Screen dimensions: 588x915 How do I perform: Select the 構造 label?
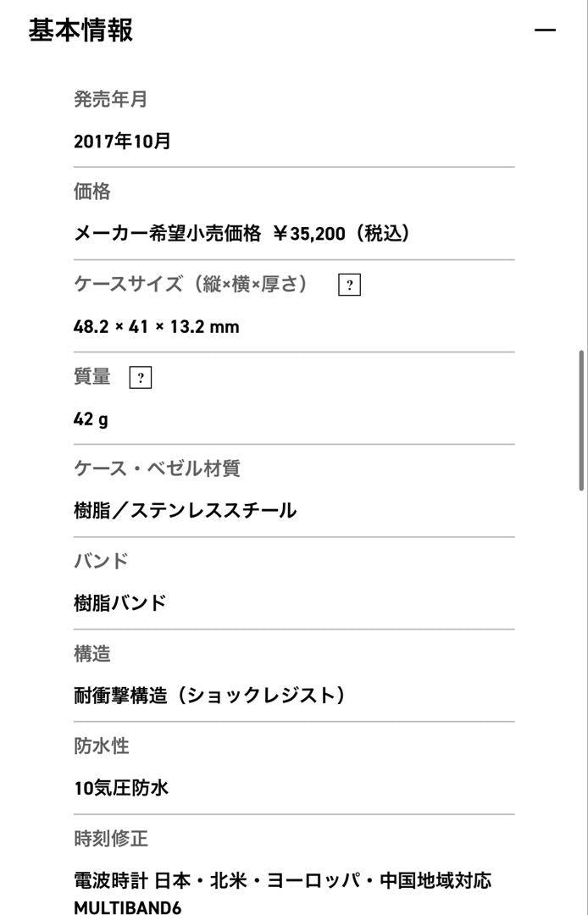coord(92,654)
